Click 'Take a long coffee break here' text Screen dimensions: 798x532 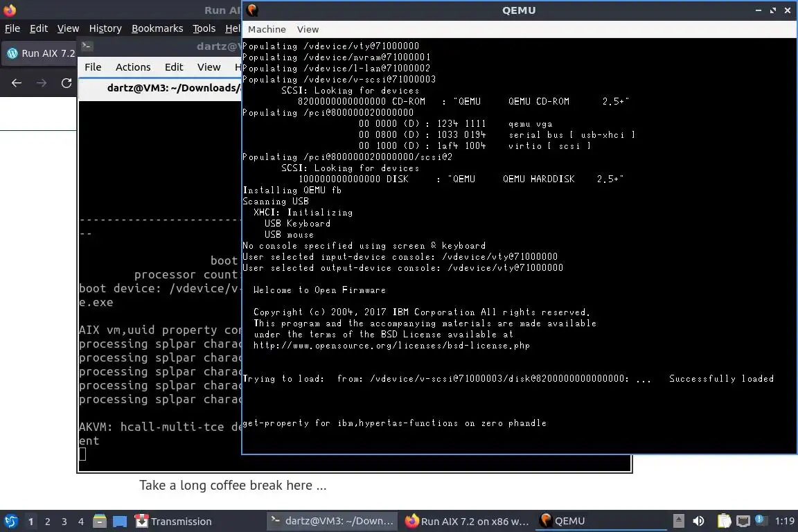(x=233, y=485)
